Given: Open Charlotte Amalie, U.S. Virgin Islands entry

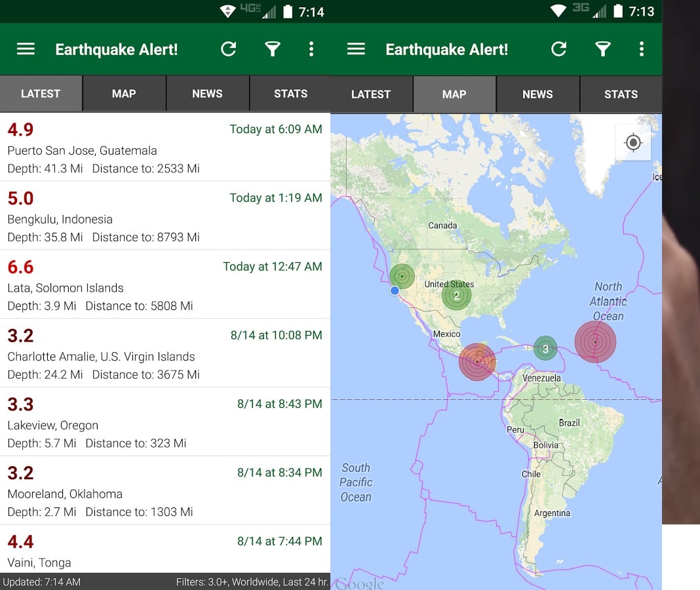Looking at the screenshot, I should click(165, 353).
